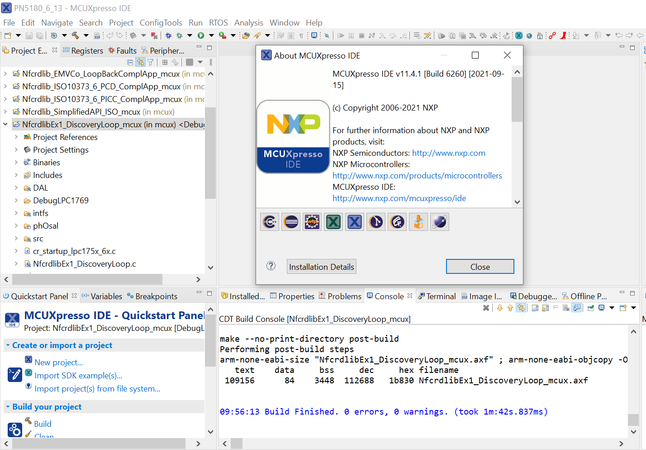Open the Analysis menu
The width and height of the screenshot is (646, 450).
(248, 23)
